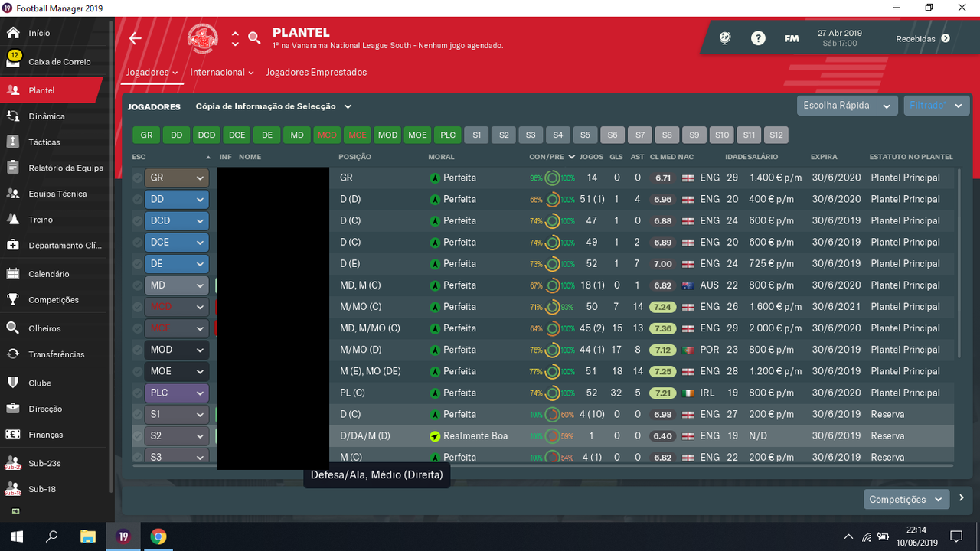Viewport: 980px width, 551px height.
Task: Open the MOE row position dropdown
Action: click(x=177, y=371)
